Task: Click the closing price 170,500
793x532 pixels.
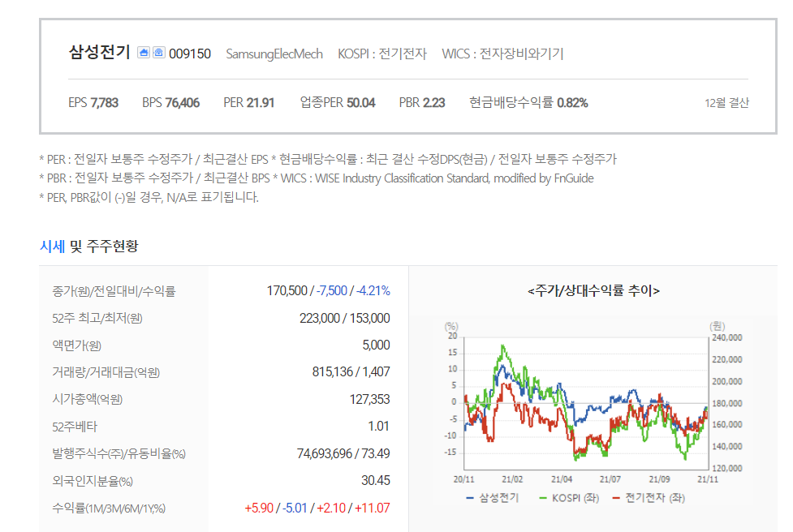Action: pyautogui.click(x=287, y=291)
